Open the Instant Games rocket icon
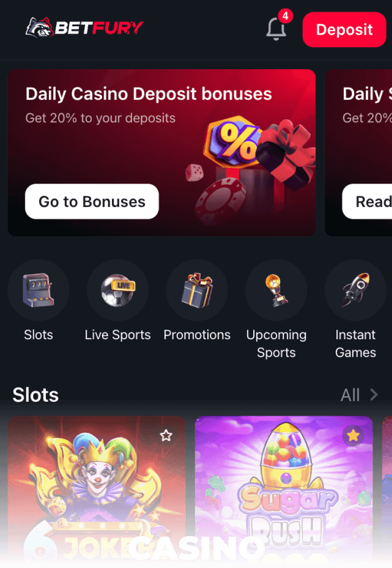The width and height of the screenshot is (392, 568). coord(355,290)
